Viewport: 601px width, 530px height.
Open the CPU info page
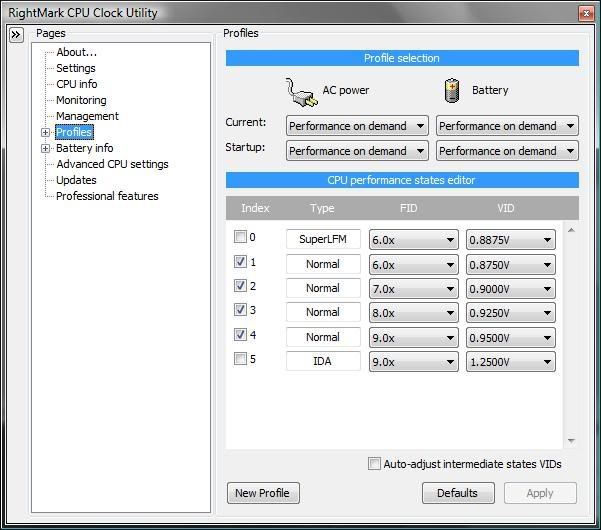pyautogui.click(x=77, y=84)
